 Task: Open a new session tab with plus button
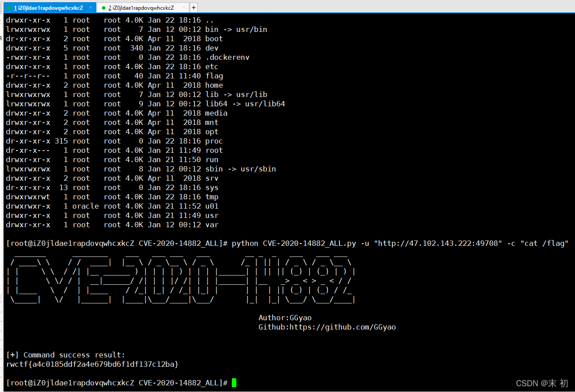coord(194,8)
